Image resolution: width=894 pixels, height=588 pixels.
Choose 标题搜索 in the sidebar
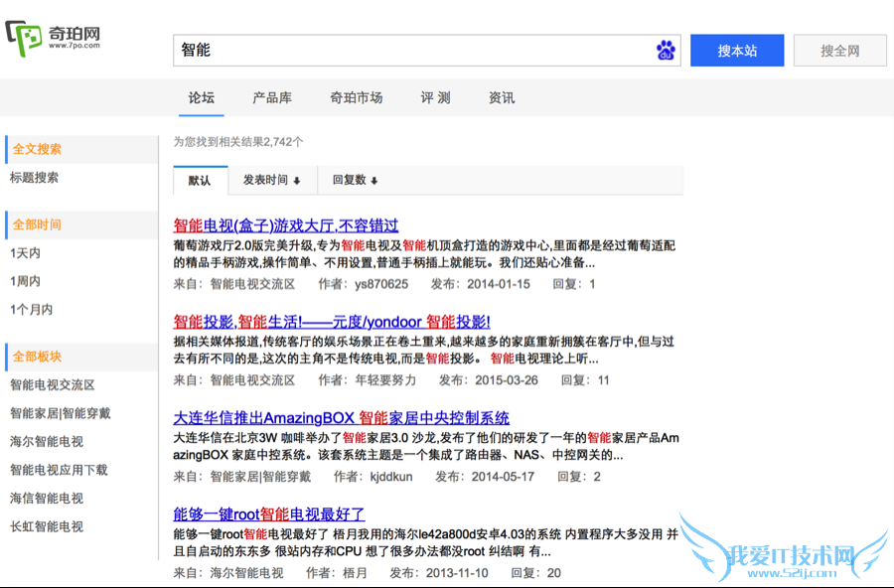(34, 178)
